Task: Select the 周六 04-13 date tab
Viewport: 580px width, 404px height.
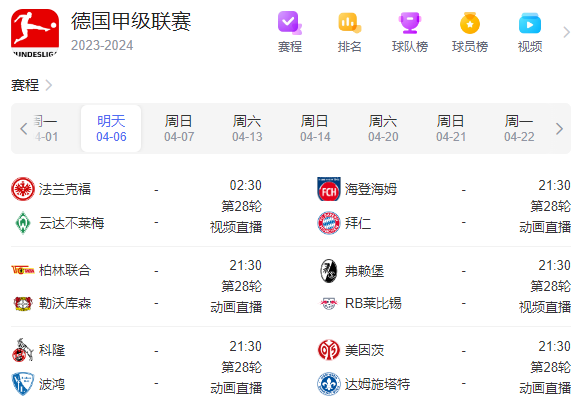Action: click(x=247, y=128)
